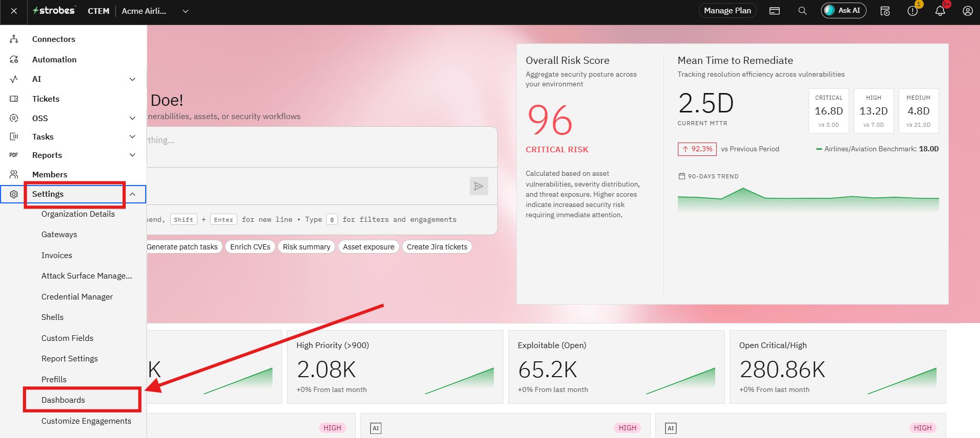
Task: Click the Reports PDF icon
Action: [x=14, y=155]
